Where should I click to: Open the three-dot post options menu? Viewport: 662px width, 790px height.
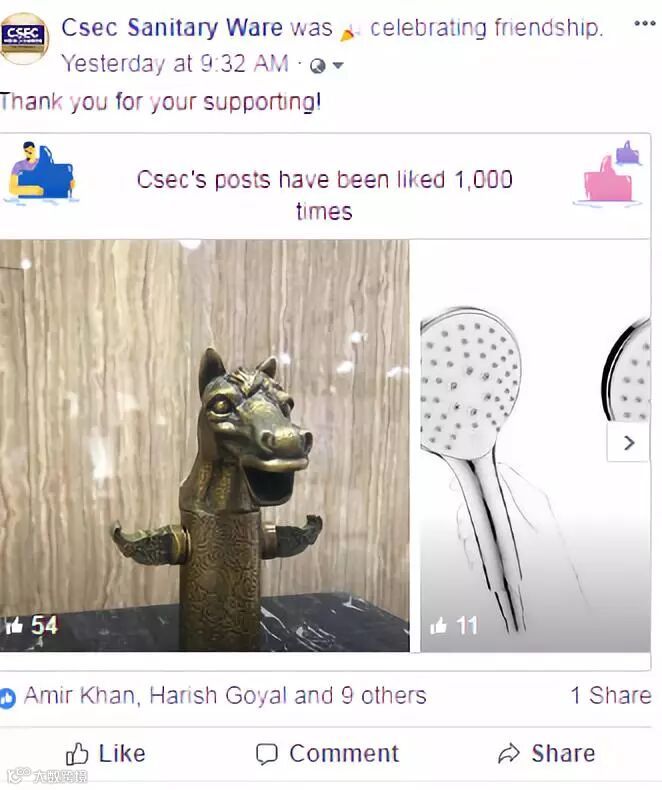[645, 23]
